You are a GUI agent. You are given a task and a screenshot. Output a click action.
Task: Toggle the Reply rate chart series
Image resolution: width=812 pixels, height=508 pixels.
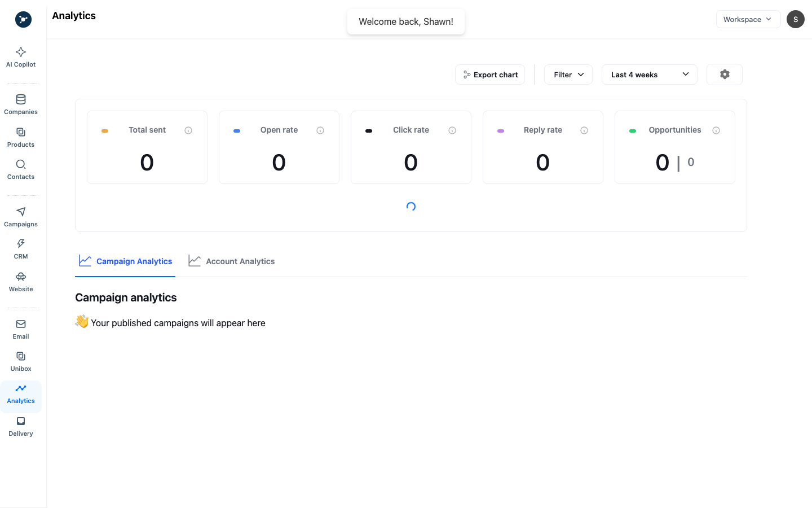501,131
